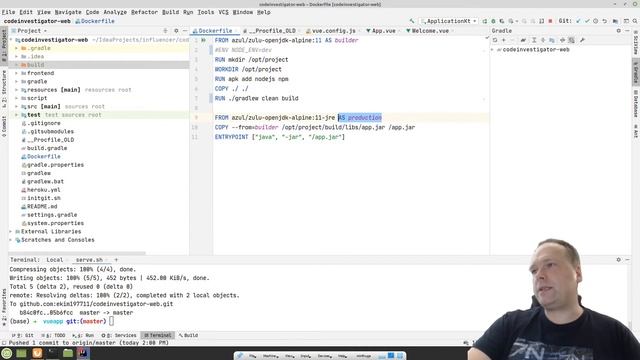Click the gutter run arrows on line 1
Image resolution: width=640 pixels, height=360 pixels.
(203, 40)
